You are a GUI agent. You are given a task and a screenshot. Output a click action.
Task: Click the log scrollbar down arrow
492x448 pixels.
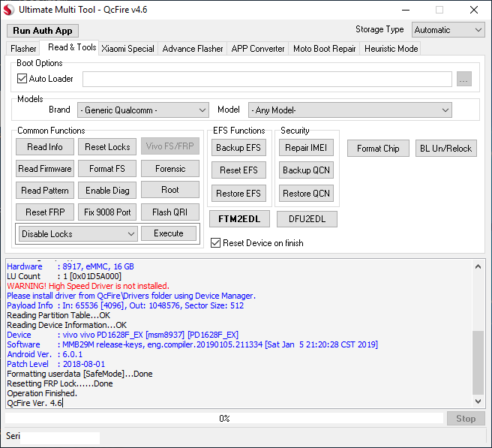(478, 401)
